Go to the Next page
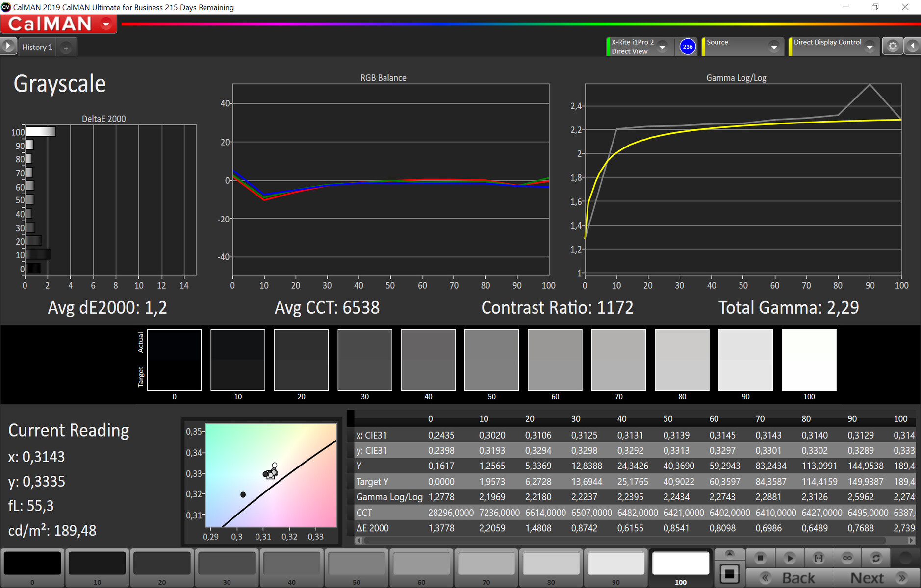 [x=876, y=578]
